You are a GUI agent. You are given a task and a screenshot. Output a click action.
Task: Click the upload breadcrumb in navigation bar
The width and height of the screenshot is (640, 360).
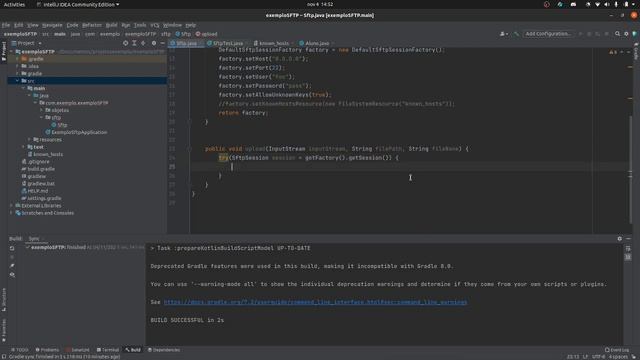207,34
